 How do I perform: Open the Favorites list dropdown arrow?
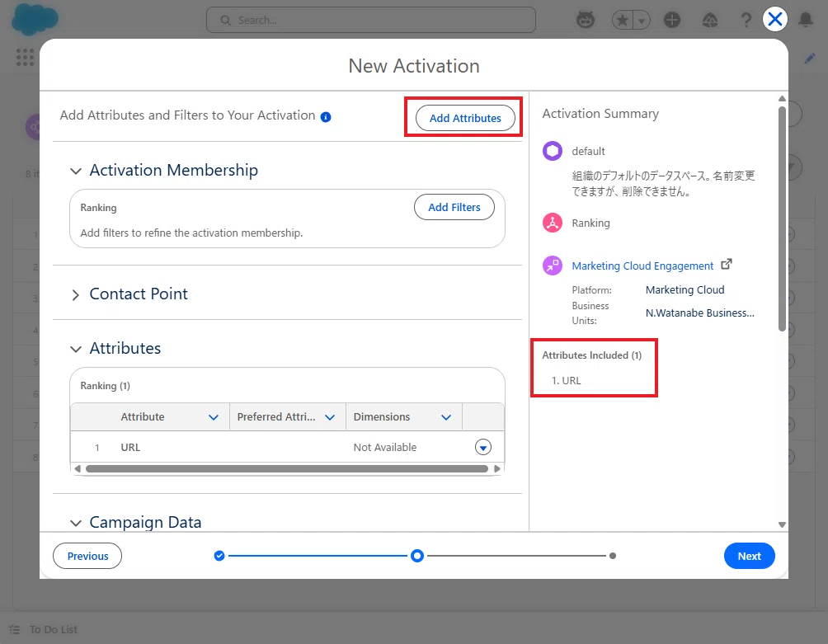pyautogui.click(x=642, y=20)
